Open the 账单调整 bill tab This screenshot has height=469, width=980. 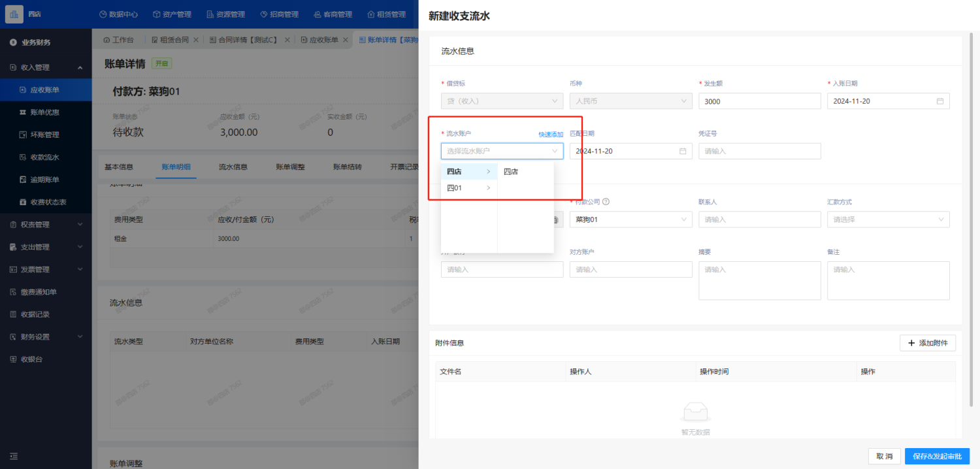click(x=291, y=167)
